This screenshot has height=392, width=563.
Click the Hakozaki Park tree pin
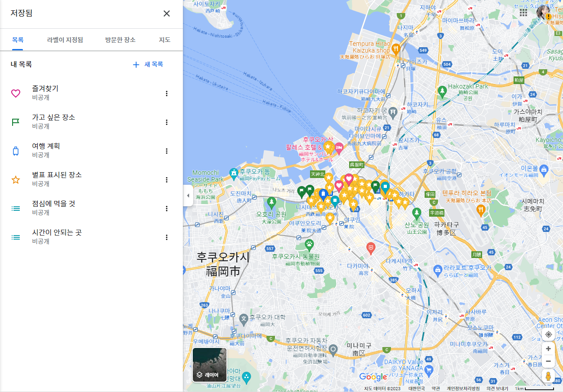pyautogui.click(x=442, y=92)
